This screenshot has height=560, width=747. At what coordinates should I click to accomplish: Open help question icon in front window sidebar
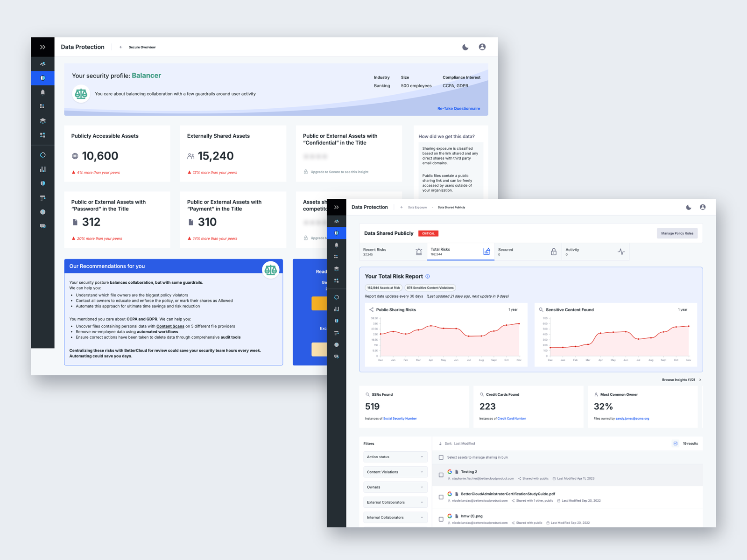click(x=337, y=345)
